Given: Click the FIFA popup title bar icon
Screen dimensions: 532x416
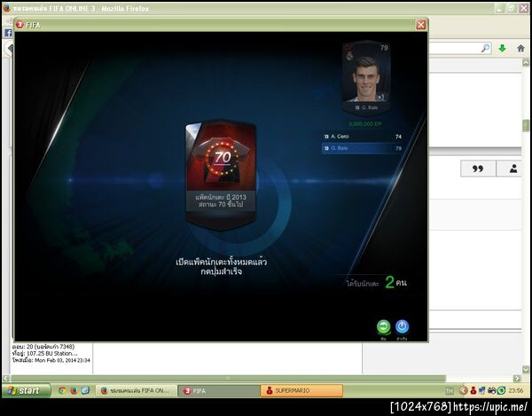Looking at the screenshot, I should point(20,25).
